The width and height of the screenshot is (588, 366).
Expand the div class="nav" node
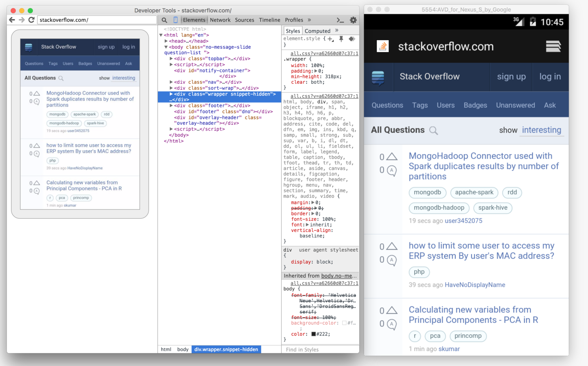(171, 82)
